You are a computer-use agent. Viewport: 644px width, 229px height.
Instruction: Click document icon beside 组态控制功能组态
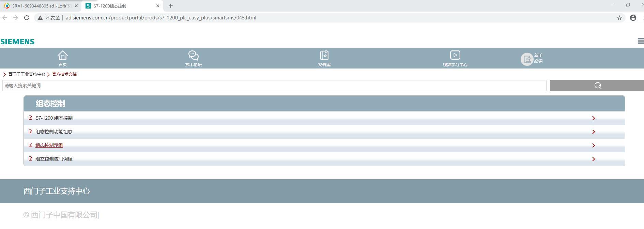click(30, 131)
